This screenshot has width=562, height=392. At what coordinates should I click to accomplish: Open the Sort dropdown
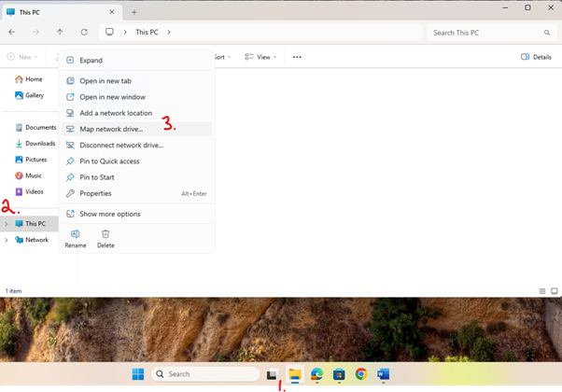click(222, 57)
